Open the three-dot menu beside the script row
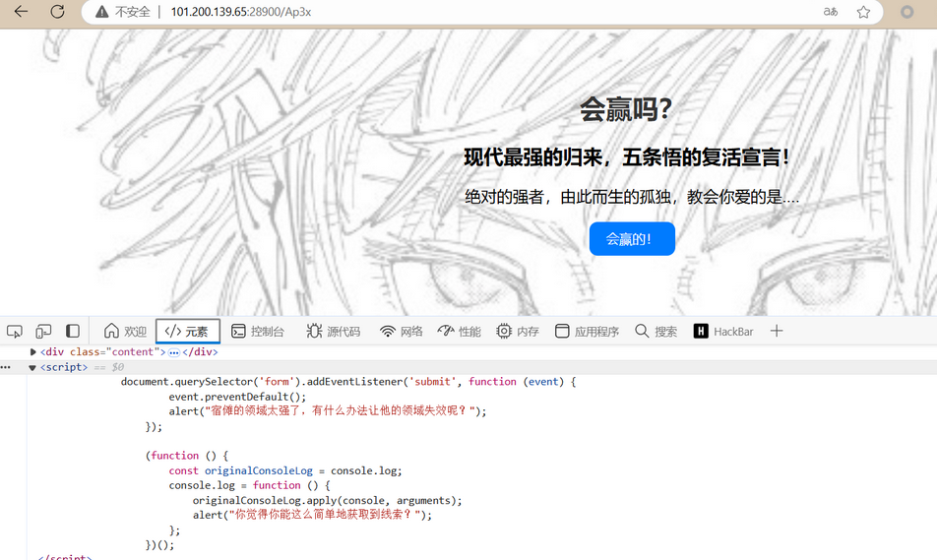This screenshot has height=560, width=937. click(x=6, y=367)
